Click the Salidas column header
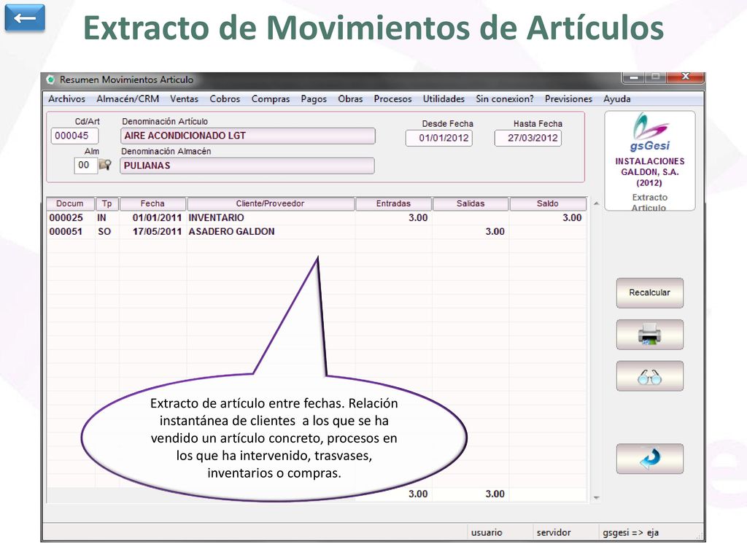 click(x=471, y=204)
